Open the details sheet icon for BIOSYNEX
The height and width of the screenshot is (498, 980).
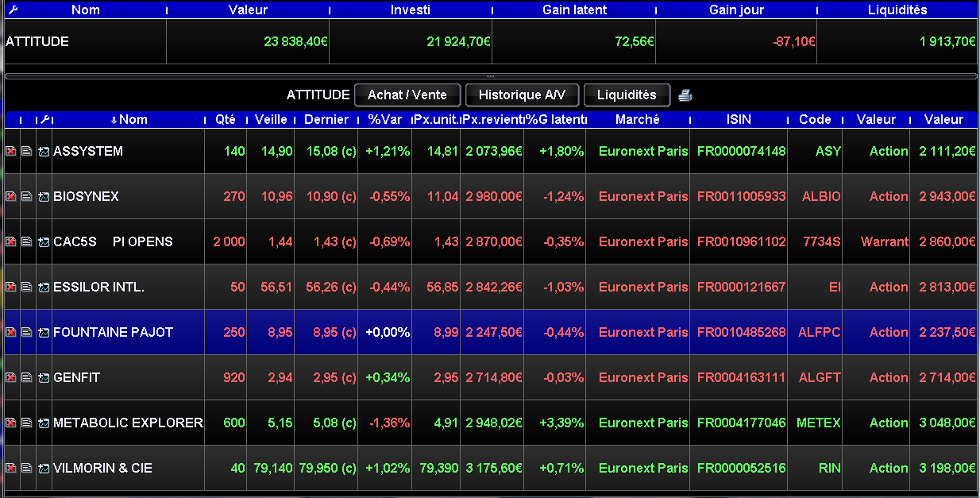[x=26, y=196]
